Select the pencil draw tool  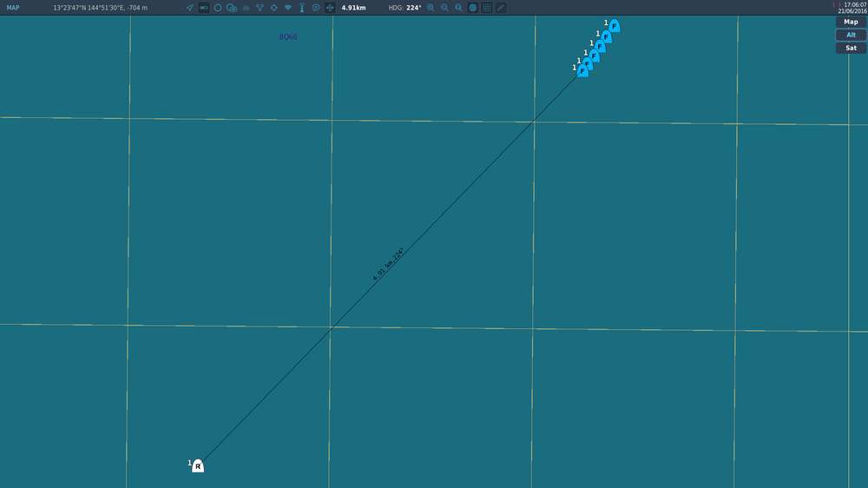click(x=501, y=8)
